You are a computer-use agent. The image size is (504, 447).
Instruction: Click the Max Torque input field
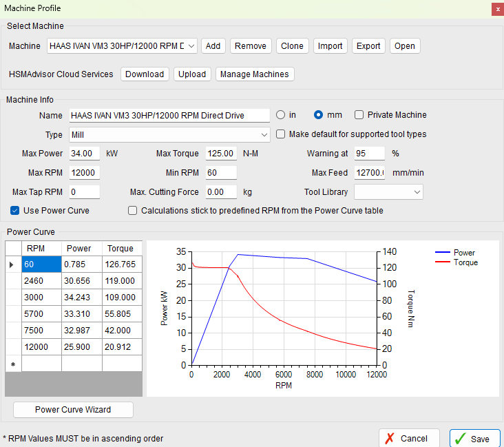(x=221, y=154)
